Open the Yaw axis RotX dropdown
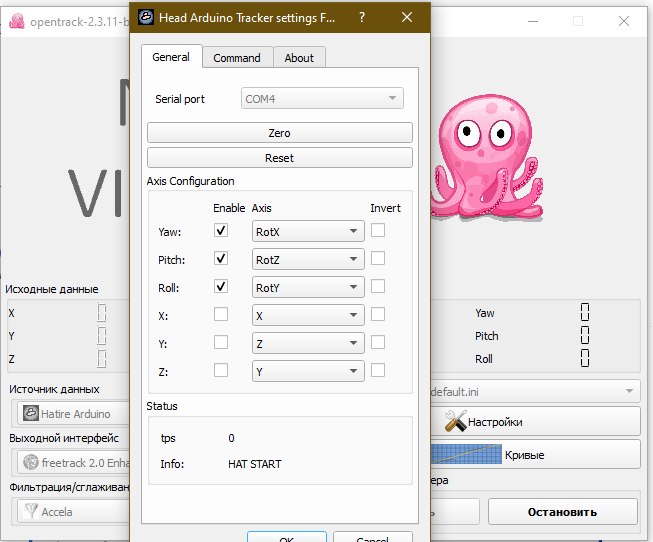 click(x=307, y=231)
